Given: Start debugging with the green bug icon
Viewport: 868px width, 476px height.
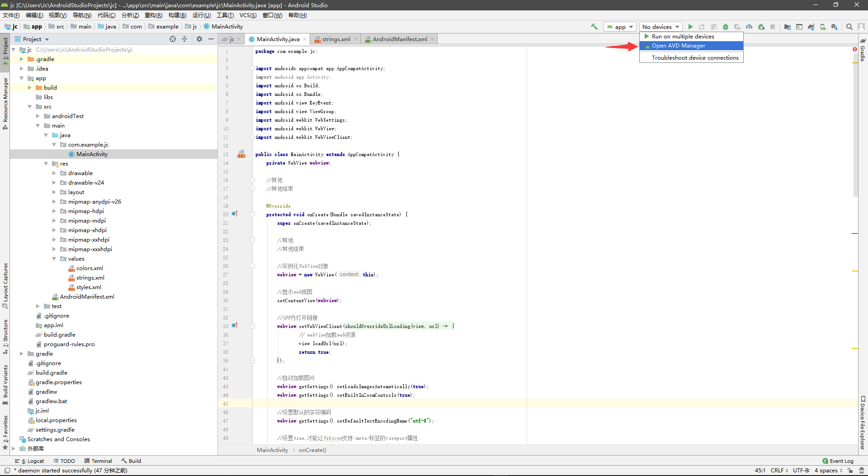Looking at the screenshot, I should point(726,27).
